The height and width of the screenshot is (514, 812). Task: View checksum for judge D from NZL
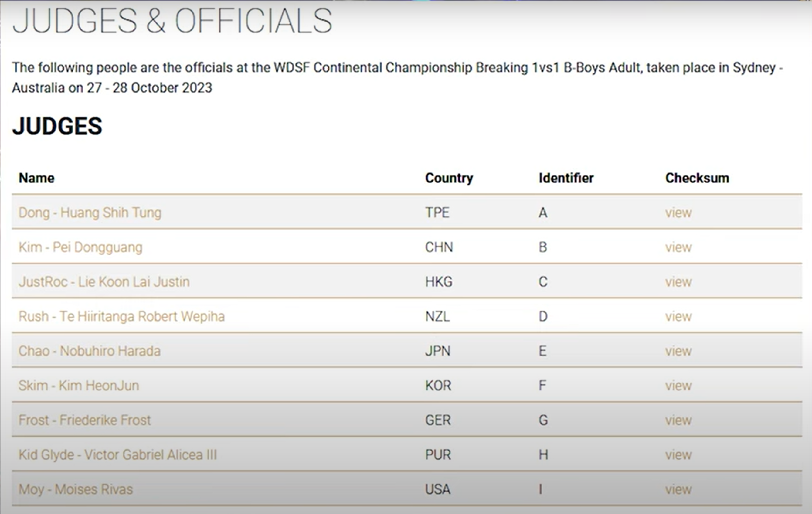tap(678, 316)
